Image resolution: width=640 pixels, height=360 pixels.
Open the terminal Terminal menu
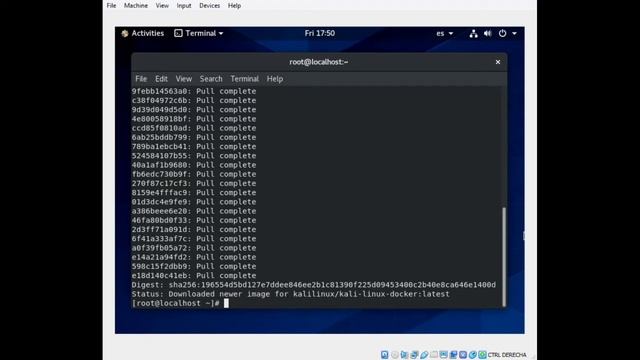coord(244,79)
